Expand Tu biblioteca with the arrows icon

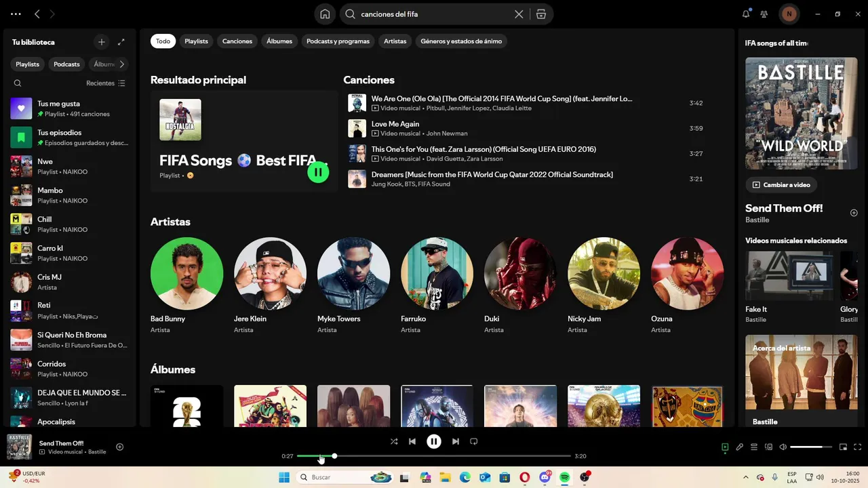point(121,42)
